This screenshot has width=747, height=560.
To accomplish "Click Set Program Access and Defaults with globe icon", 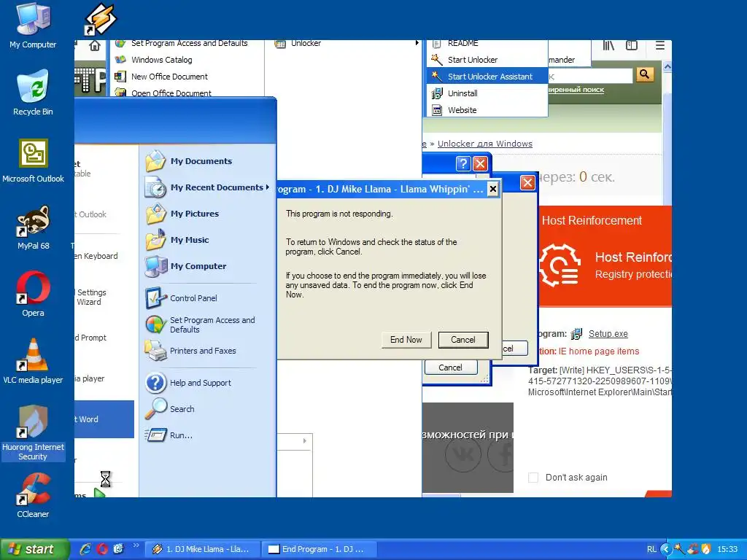I will point(208,324).
